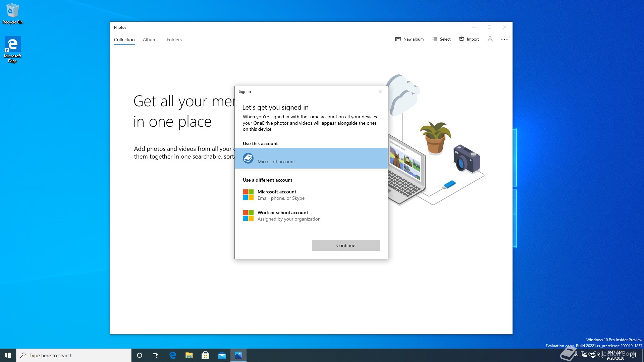Open the Collection tab in Photos

tap(124, 40)
